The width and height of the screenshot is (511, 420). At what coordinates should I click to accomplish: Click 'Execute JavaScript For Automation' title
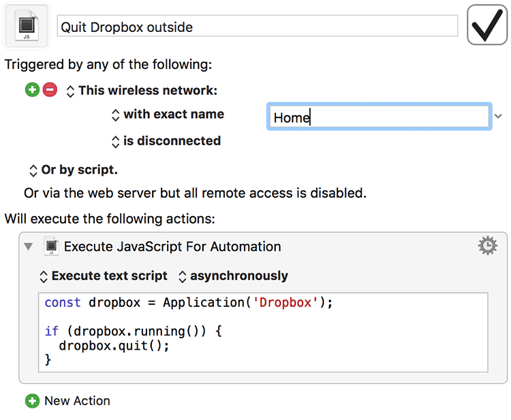coord(172,247)
